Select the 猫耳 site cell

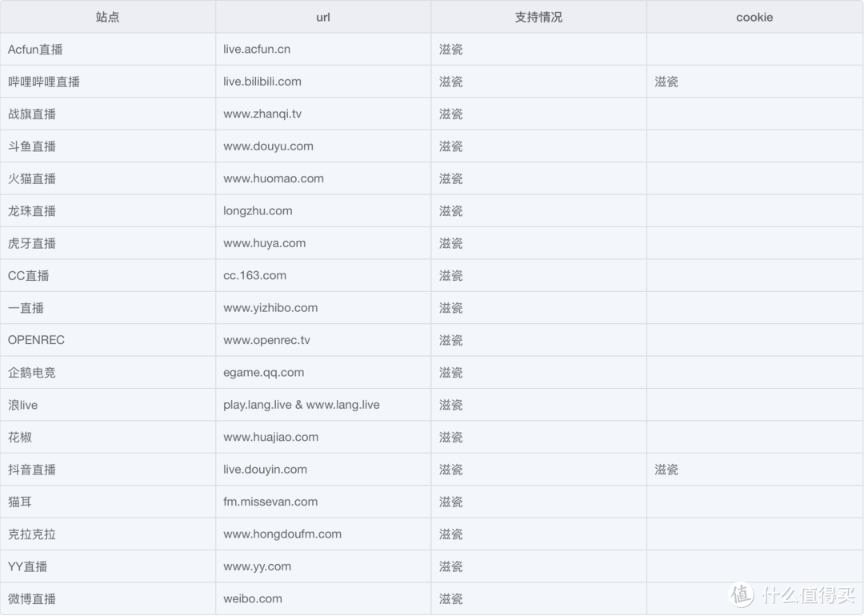(x=107, y=502)
